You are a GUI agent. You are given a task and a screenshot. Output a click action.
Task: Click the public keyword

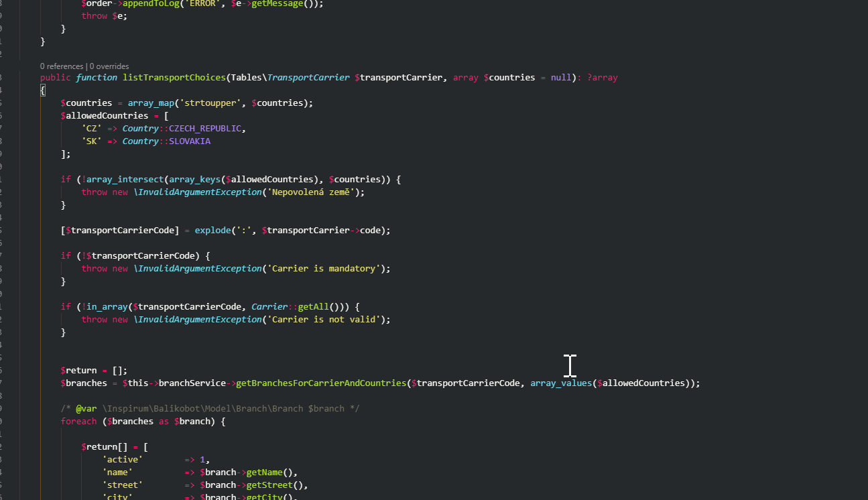pyautogui.click(x=55, y=78)
